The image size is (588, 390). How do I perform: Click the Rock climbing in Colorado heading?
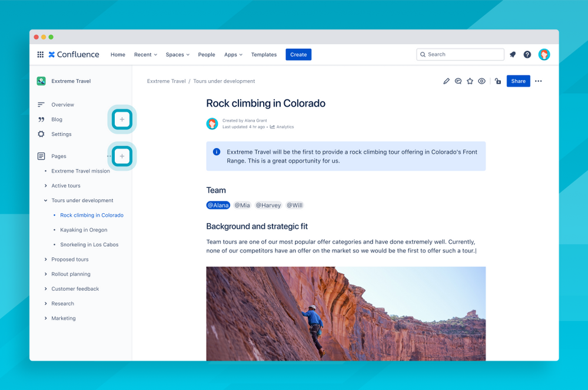coord(266,103)
